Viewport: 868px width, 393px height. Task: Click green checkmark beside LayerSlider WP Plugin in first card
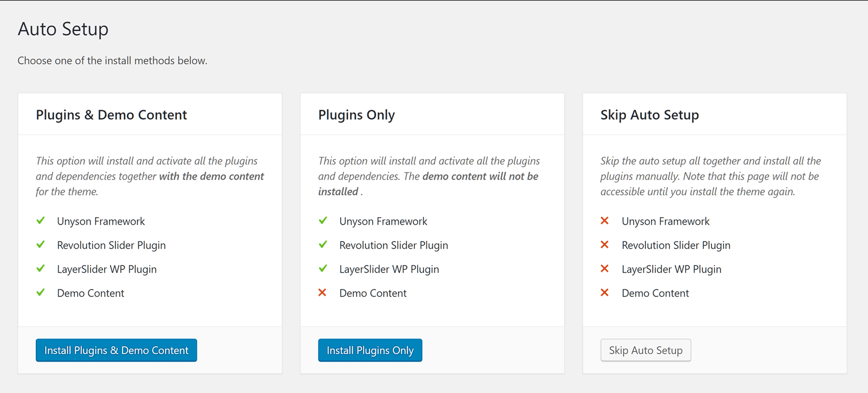[x=41, y=269]
